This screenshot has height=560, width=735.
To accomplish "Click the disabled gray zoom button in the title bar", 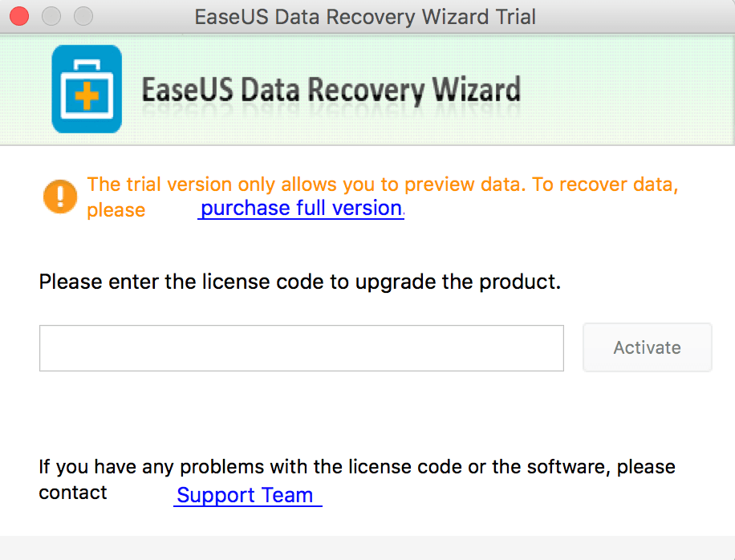I will tap(83, 16).
